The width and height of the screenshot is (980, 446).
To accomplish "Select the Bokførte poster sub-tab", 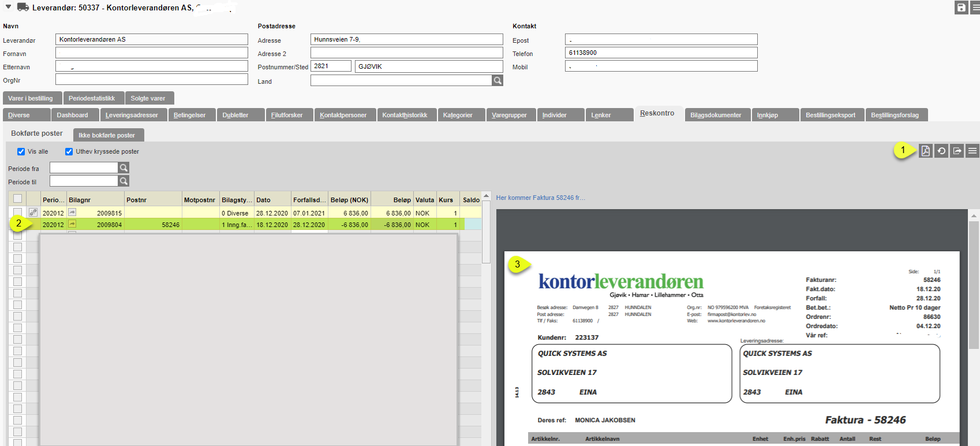I will click(x=37, y=133).
